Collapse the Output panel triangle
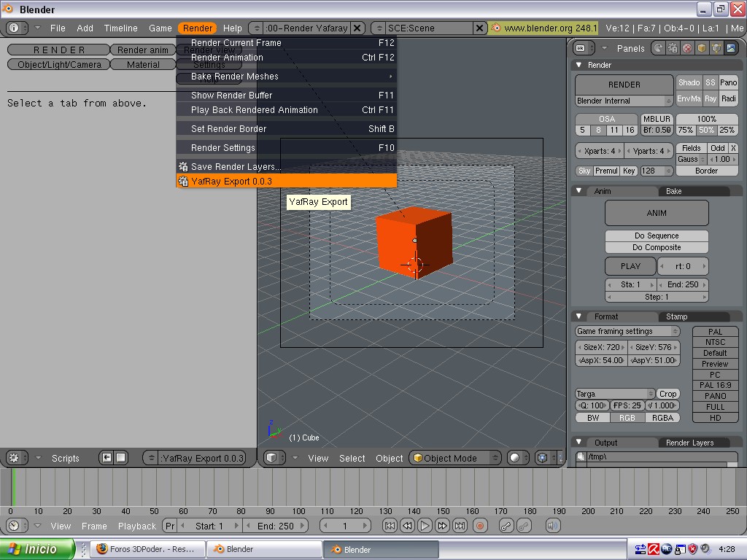Screen dimensions: 747x560 (578, 443)
